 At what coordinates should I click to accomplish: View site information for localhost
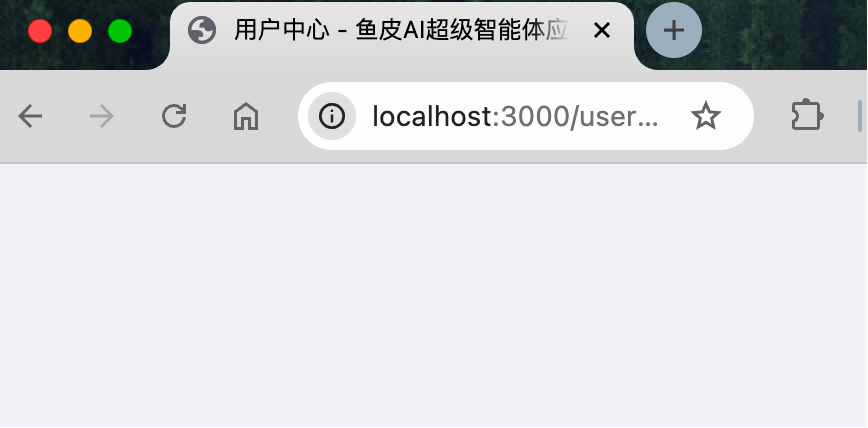click(332, 116)
